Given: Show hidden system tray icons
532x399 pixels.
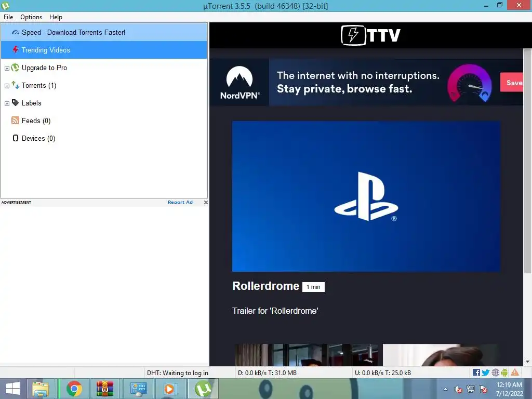Looking at the screenshot, I should pos(445,389).
